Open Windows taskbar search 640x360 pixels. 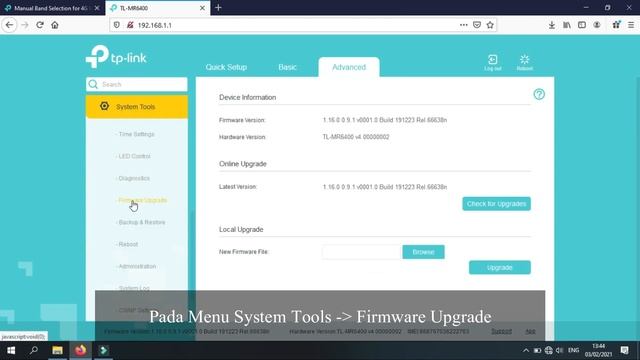pyautogui.click(x=34, y=350)
